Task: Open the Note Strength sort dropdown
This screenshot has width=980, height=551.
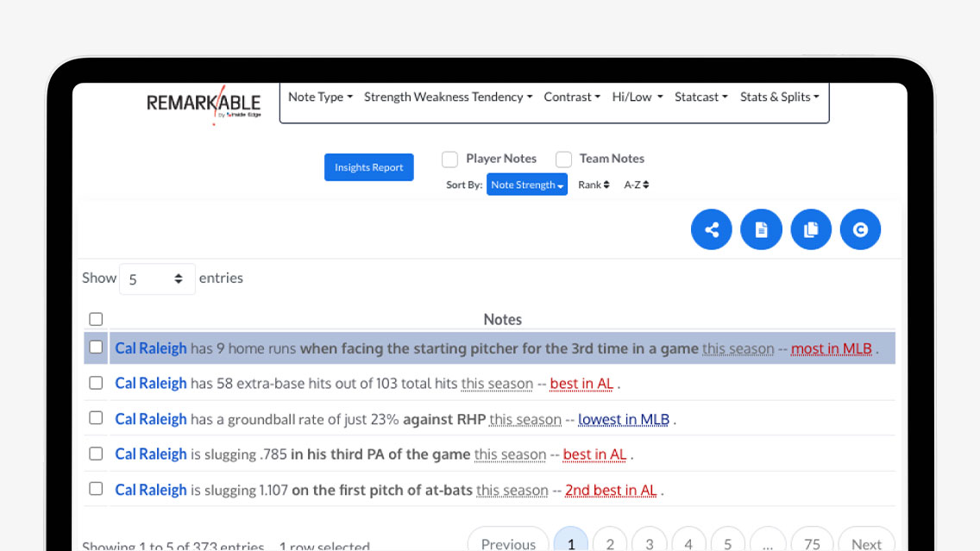Action: tap(526, 185)
